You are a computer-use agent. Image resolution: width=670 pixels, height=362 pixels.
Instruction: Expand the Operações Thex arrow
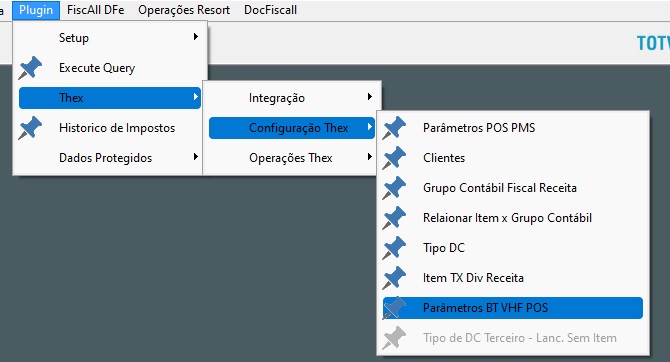coord(370,156)
